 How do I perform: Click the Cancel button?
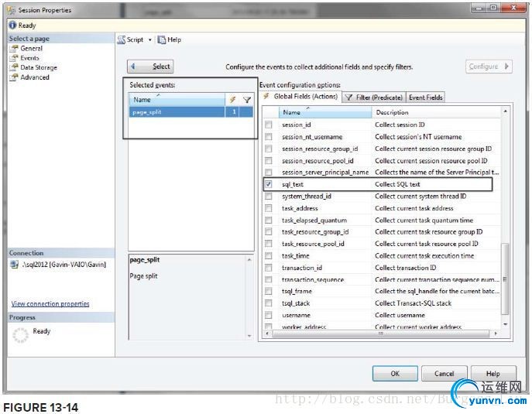click(444, 374)
